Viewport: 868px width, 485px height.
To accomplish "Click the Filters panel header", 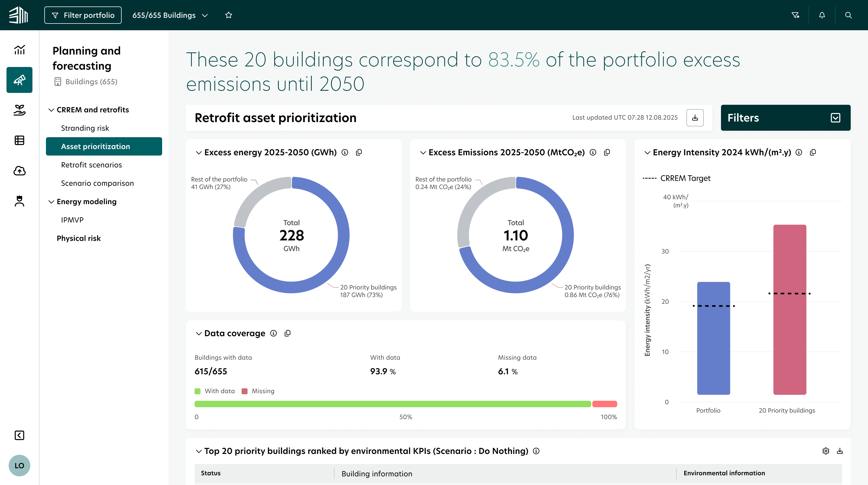I will click(786, 117).
